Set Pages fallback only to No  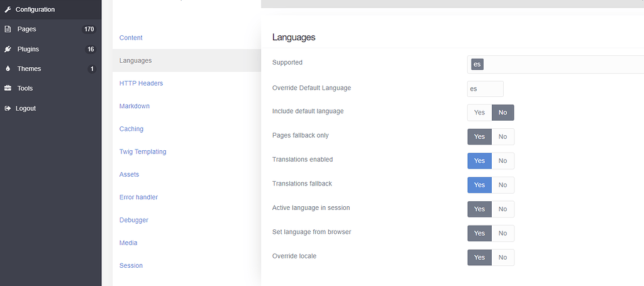(502, 136)
